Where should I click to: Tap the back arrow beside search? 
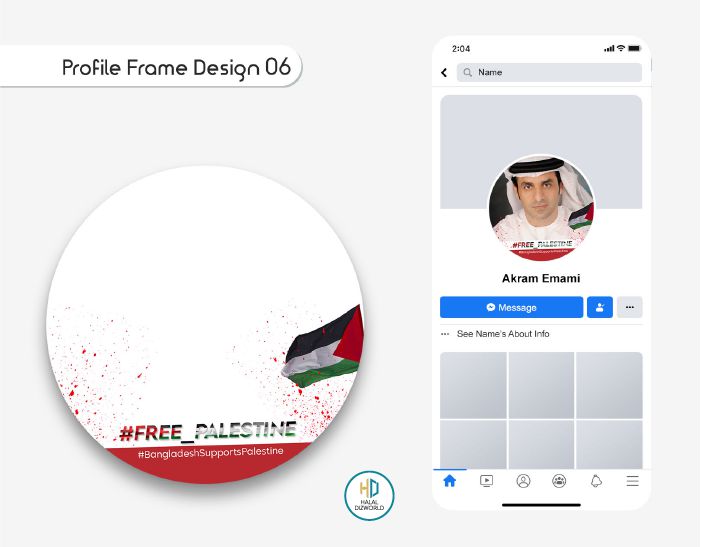444,72
